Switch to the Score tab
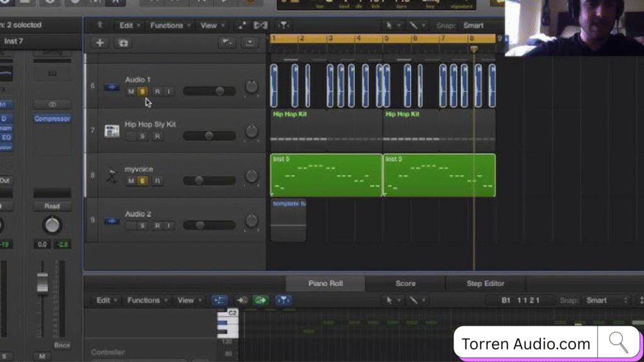This screenshot has width=644, height=362. click(x=405, y=283)
